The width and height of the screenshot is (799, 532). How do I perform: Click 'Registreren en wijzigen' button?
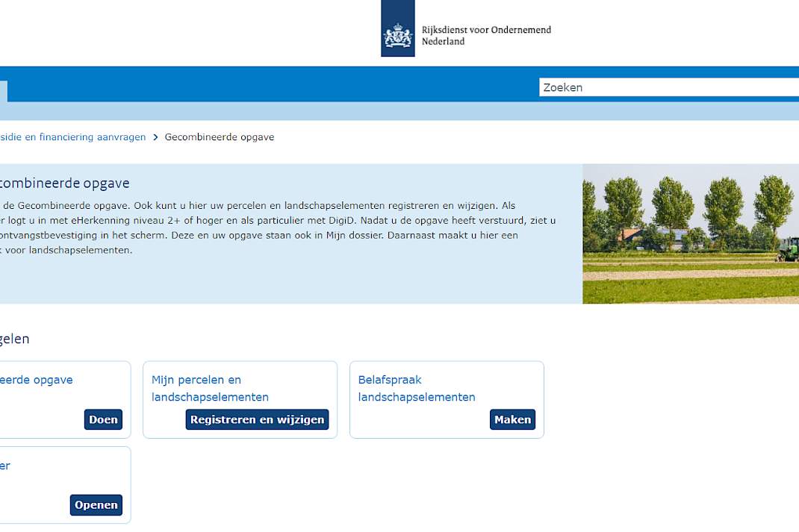click(x=258, y=419)
